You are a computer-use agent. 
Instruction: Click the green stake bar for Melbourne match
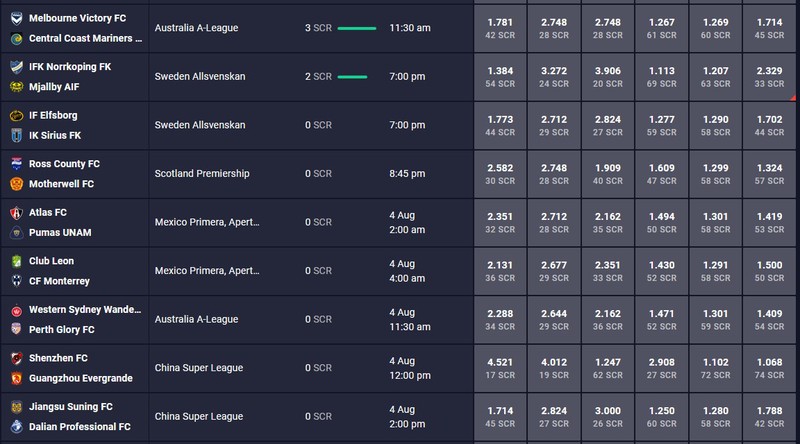357,29
